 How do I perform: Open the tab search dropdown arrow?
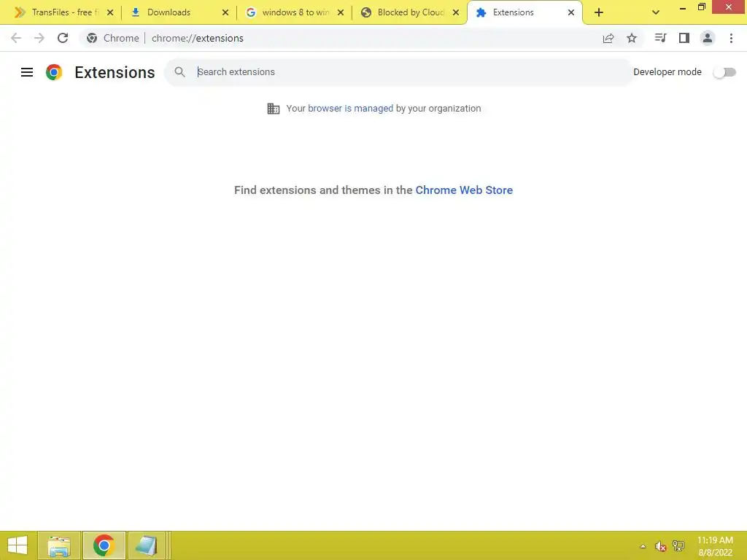(656, 12)
